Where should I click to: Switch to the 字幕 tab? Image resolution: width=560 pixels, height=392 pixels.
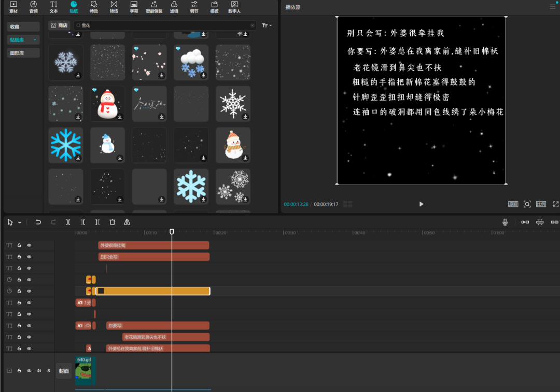tap(134, 7)
